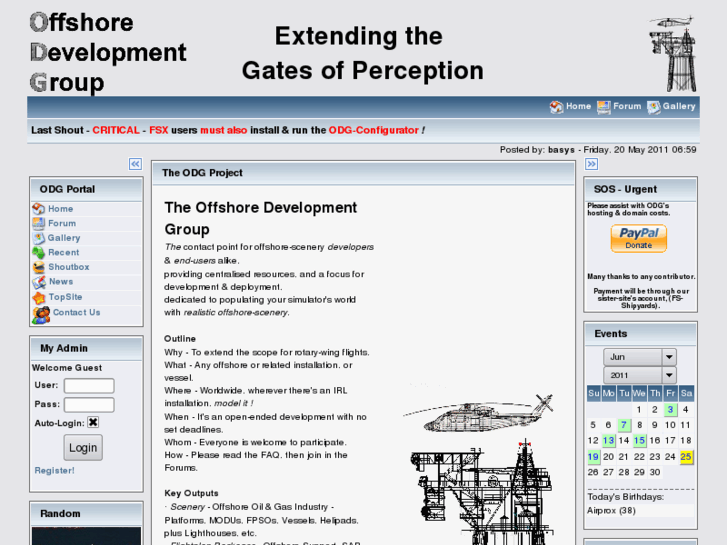727x545 pixels.
Task: Click the FSX link in last shout
Action: click(159, 130)
